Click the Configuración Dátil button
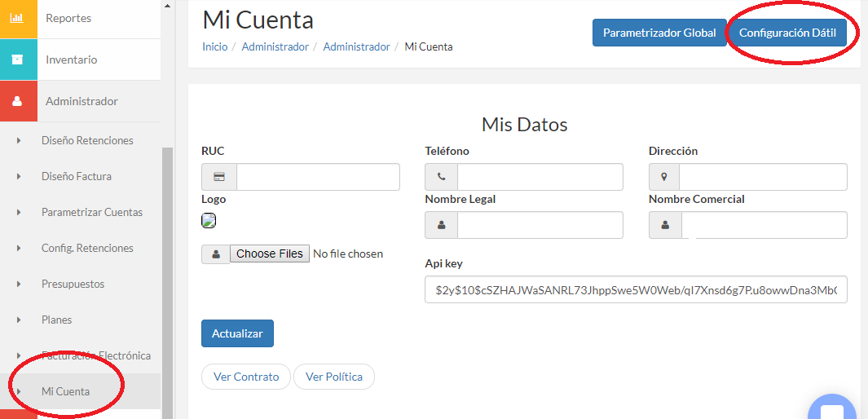 (788, 33)
